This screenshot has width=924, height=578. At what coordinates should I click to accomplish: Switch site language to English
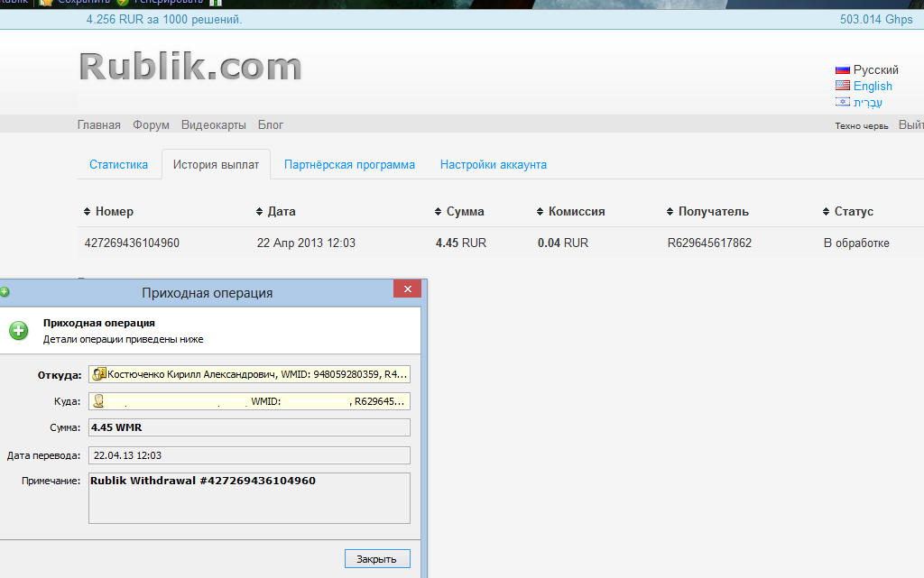(873, 86)
